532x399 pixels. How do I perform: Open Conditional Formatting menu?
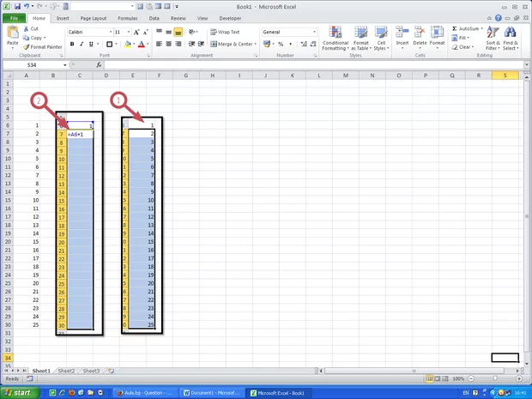coord(336,36)
